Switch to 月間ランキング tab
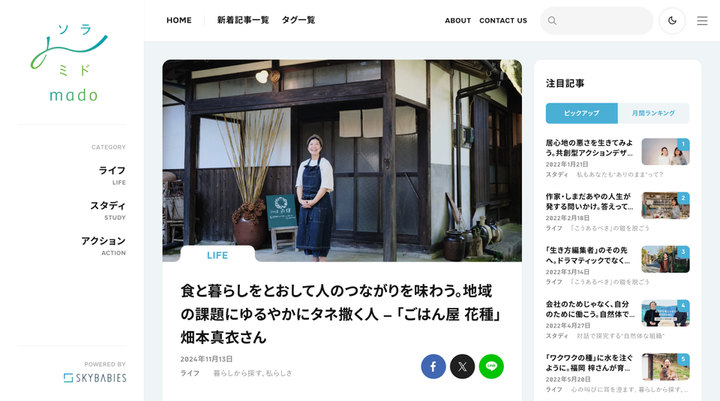The width and height of the screenshot is (720, 401). tap(653, 113)
